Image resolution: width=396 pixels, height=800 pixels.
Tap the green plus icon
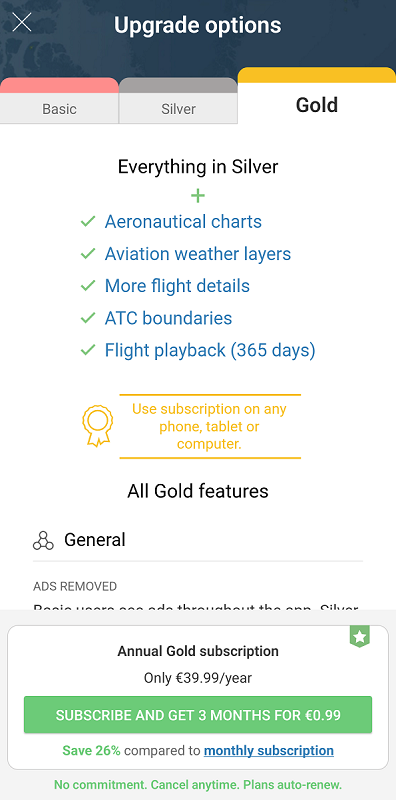[x=198, y=196]
